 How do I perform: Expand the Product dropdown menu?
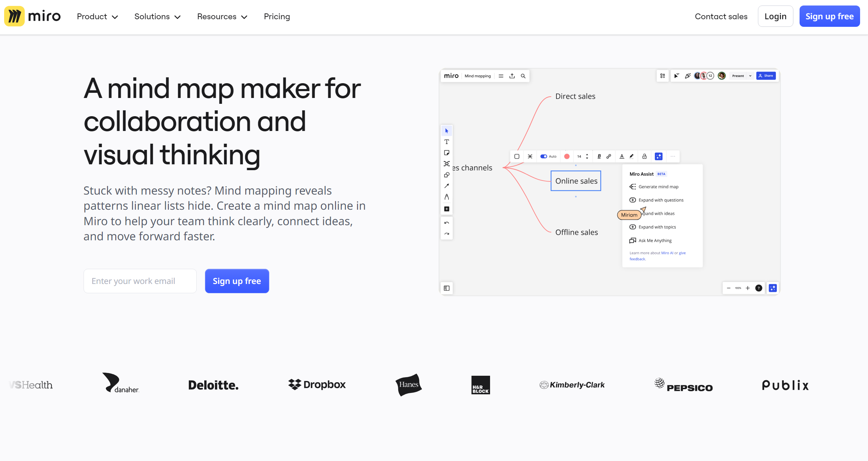coord(97,17)
